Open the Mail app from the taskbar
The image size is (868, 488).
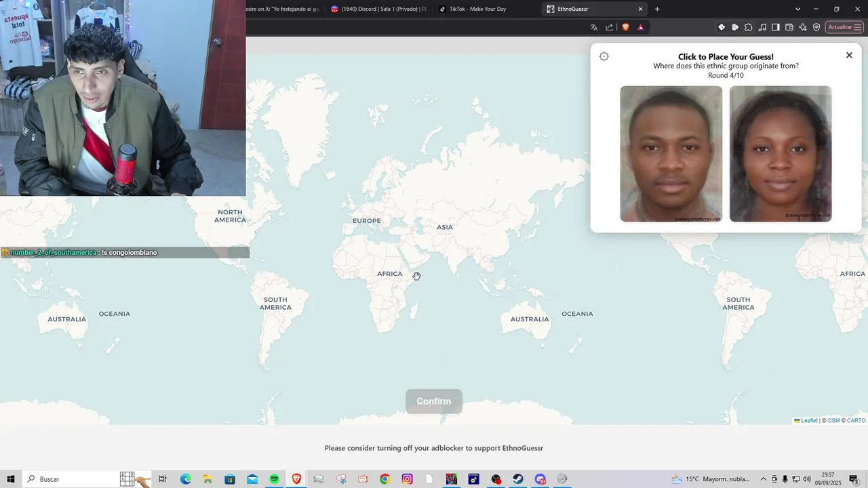(252, 479)
